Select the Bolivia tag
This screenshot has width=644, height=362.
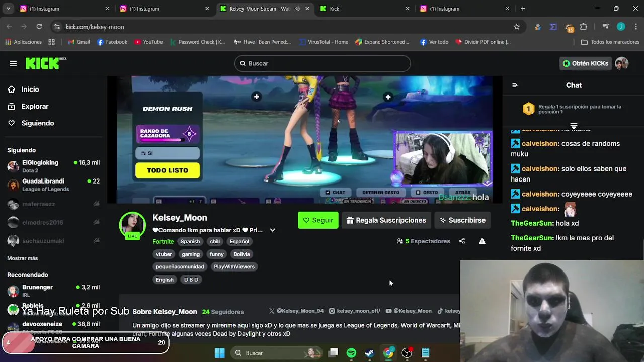point(242,254)
